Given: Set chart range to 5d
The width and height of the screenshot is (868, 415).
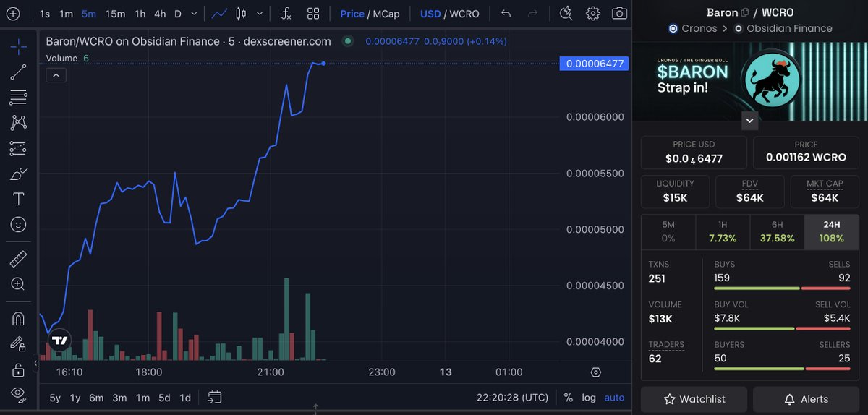Looking at the screenshot, I should click(x=165, y=398).
